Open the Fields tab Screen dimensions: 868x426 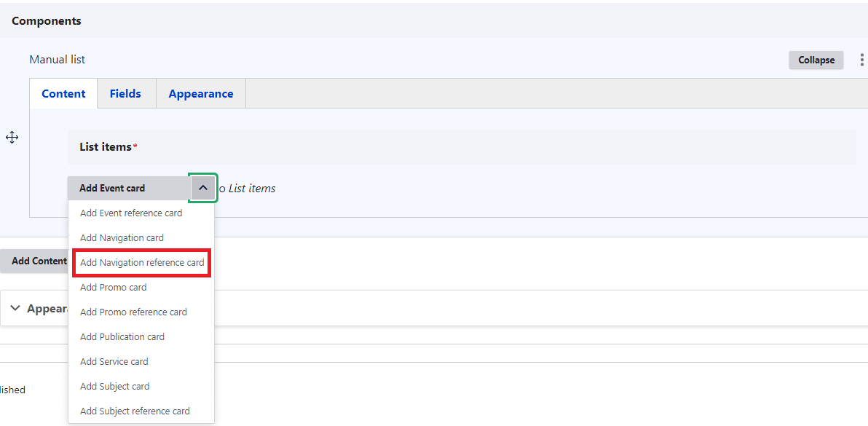pos(125,94)
